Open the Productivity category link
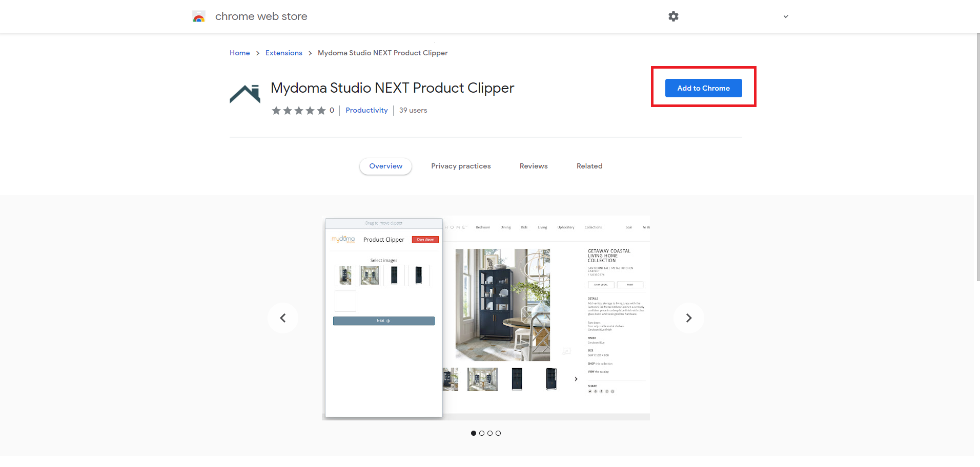The width and height of the screenshot is (980, 467). tap(366, 110)
